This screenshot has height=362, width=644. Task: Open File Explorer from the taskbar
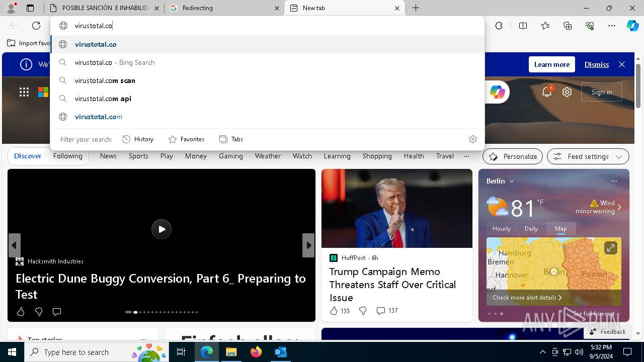coord(231,352)
